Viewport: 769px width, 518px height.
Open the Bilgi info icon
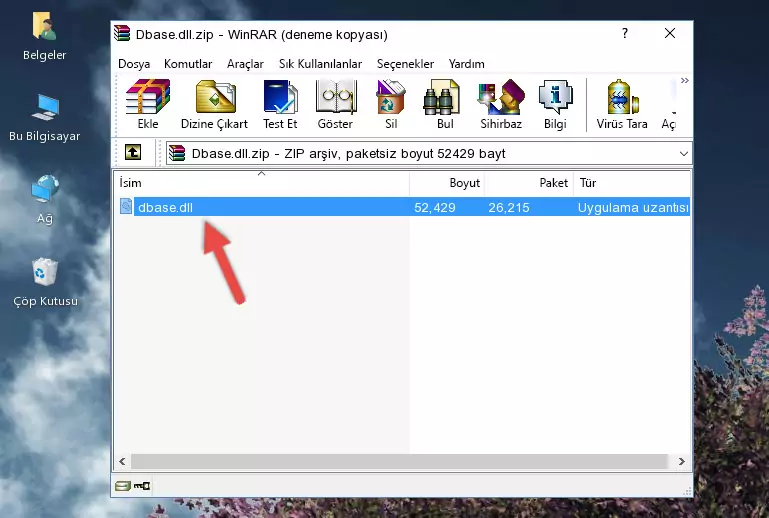pyautogui.click(x=555, y=97)
